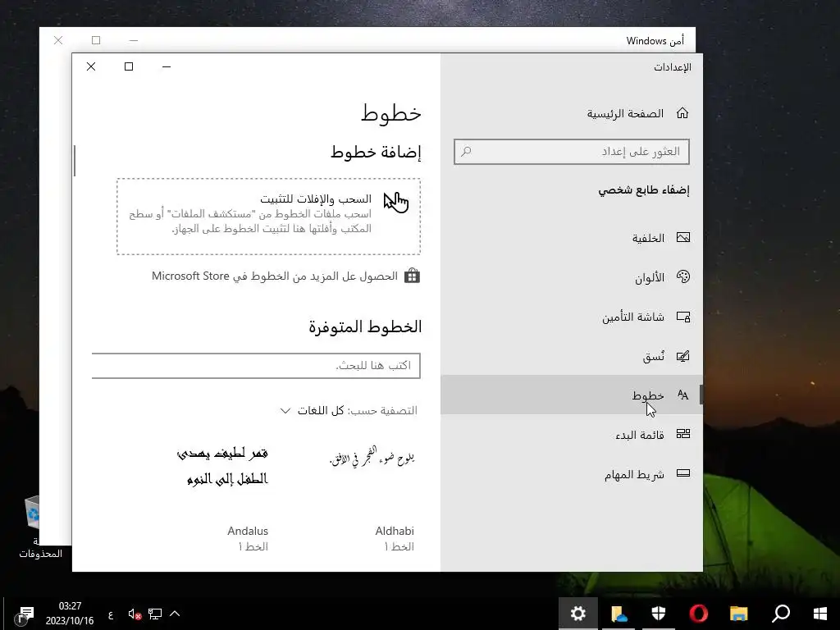
Task: Minimize the Settings window
Action: click(x=167, y=66)
